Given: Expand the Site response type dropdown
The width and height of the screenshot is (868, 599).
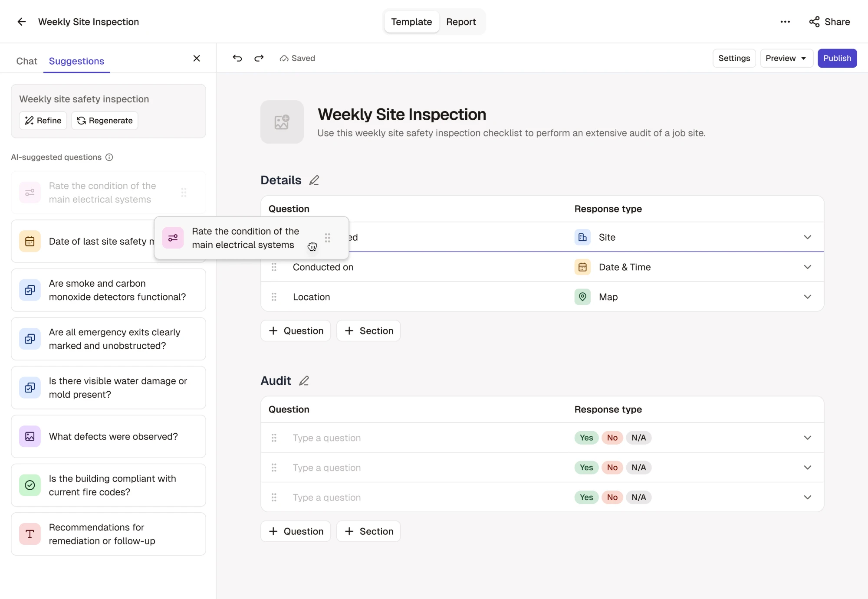Looking at the screenshot, I should pos(807,237).
